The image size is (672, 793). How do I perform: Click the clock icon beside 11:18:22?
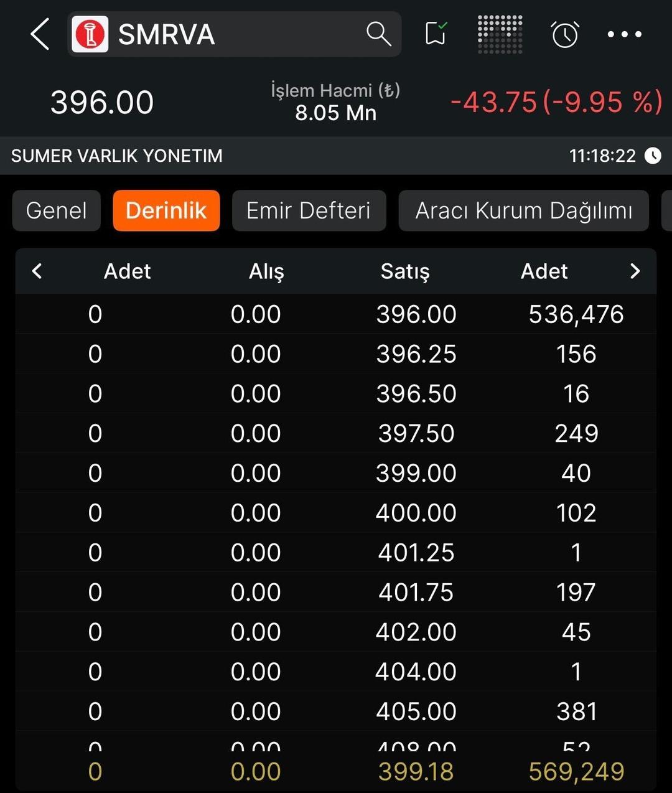pos(653,156)
